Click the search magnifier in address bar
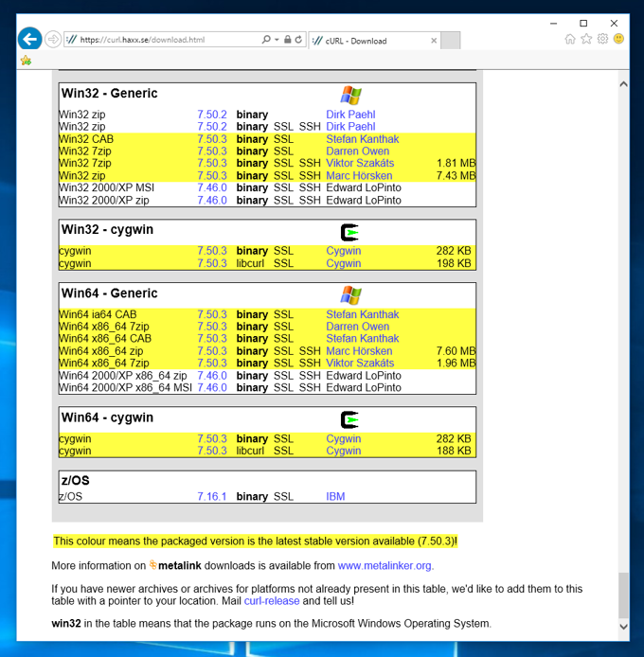Image resolution: width=644 pixels, height=657 pixels. pos(266,40)
